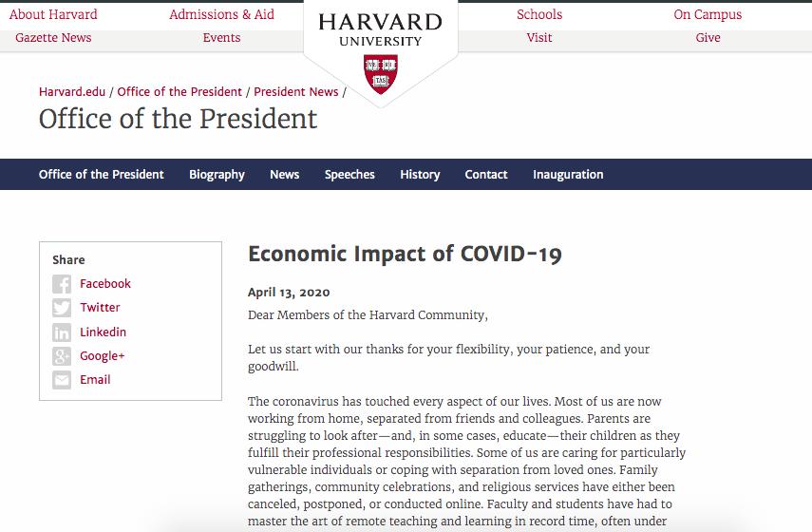Click the Harvard shield logo
The width and height of the screenshot is (812, 532).
pos(381,74)
